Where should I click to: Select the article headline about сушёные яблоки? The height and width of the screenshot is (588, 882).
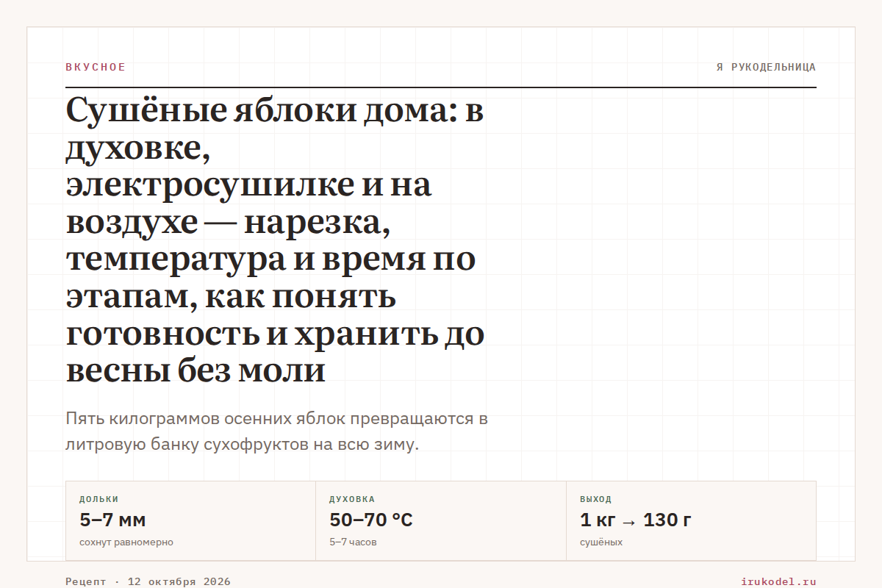coord(276,240)
